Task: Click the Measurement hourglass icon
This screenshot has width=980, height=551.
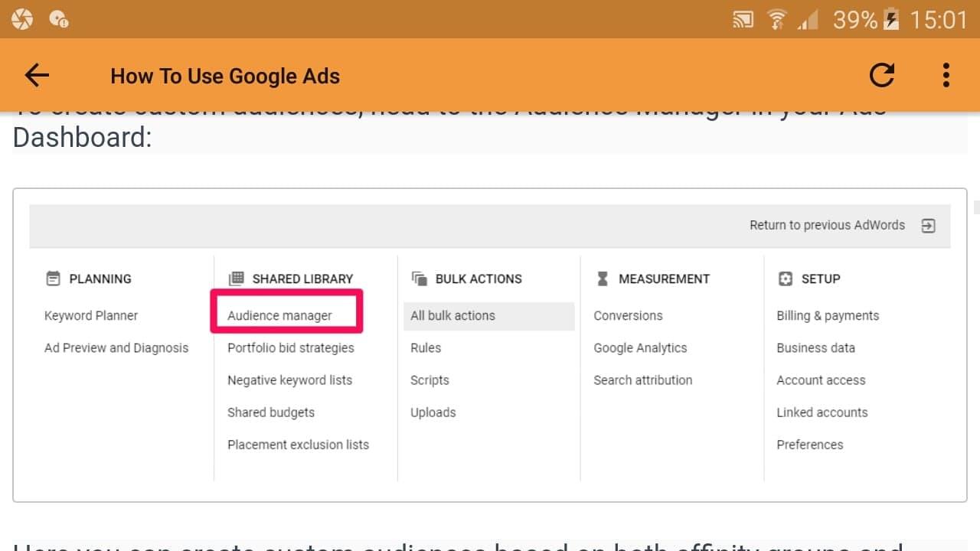Action: click(603, 279)
